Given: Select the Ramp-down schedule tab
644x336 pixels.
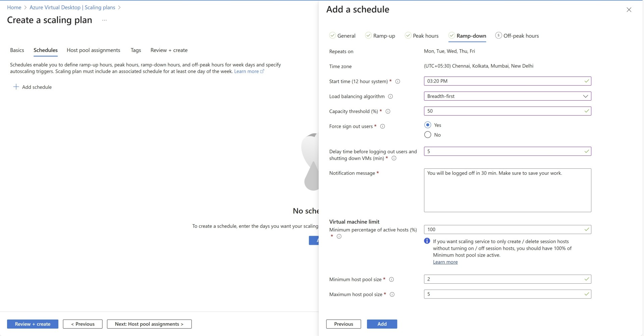Looking at the screenshot, I should pos(467,36).
